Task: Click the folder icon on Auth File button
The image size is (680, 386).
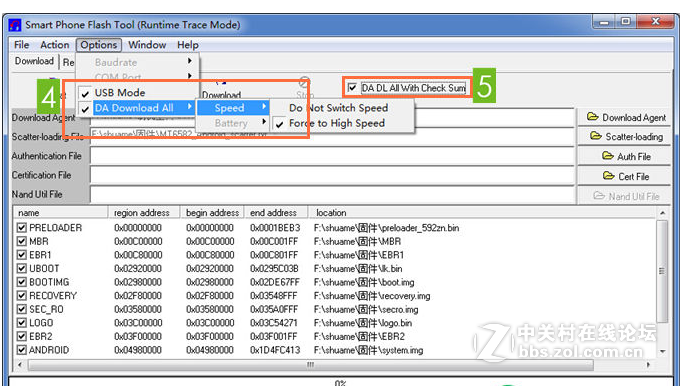Action: (608, 156)
